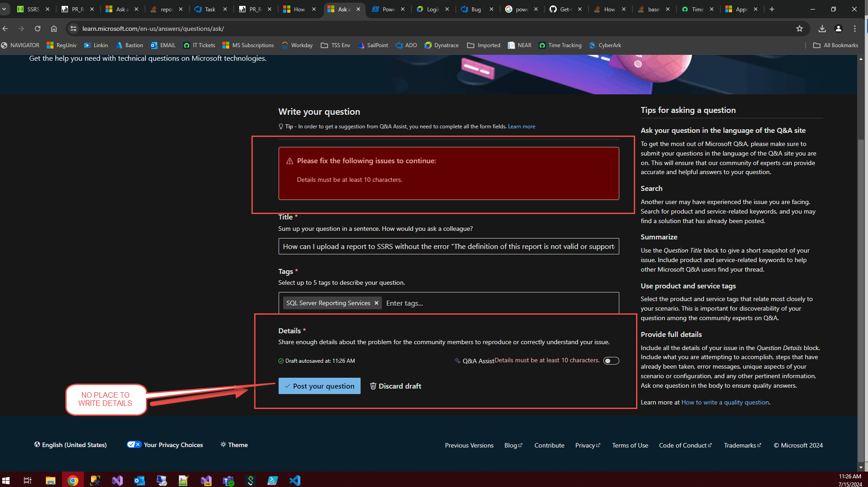Viewport: 868px width, 487px height.
Task: Open the tab search dropdown
Action: 5,9
